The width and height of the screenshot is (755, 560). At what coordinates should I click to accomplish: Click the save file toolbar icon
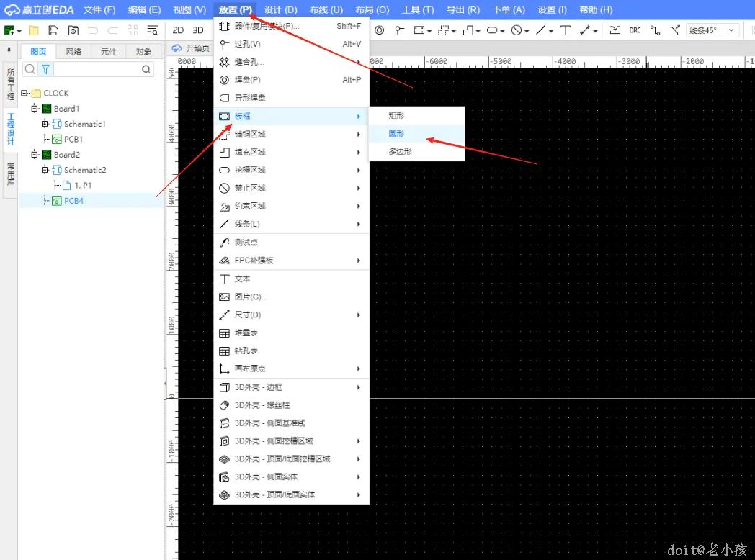coord(53,30)
